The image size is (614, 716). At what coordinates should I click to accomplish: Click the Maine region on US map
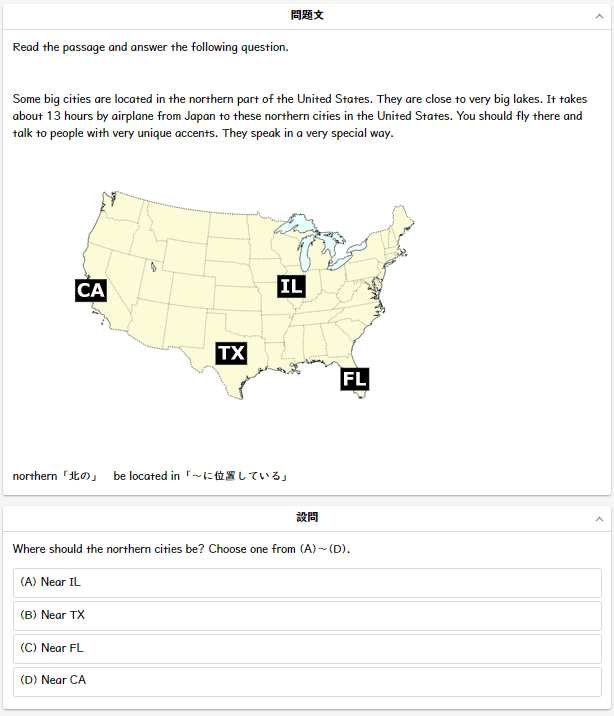click(402, 219)
